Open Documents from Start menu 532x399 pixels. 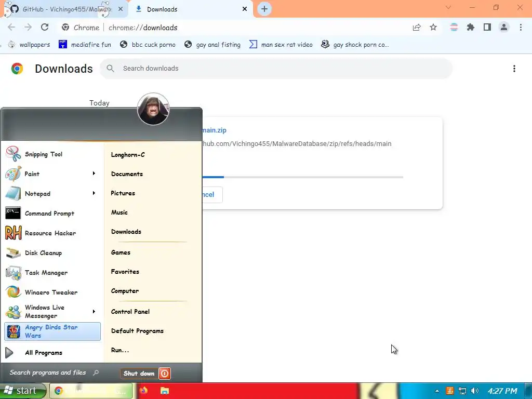tap(127, 174)
